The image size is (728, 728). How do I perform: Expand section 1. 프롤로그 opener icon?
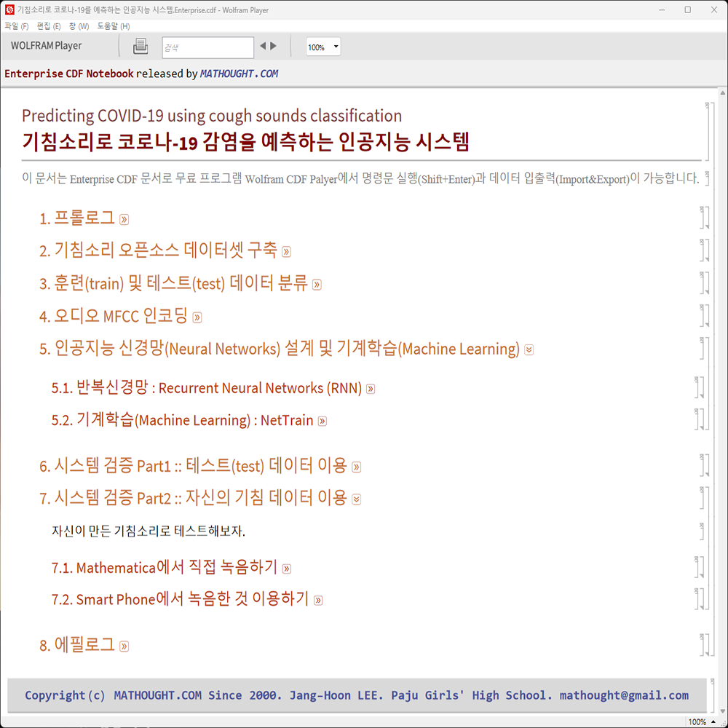click(124, 219)
